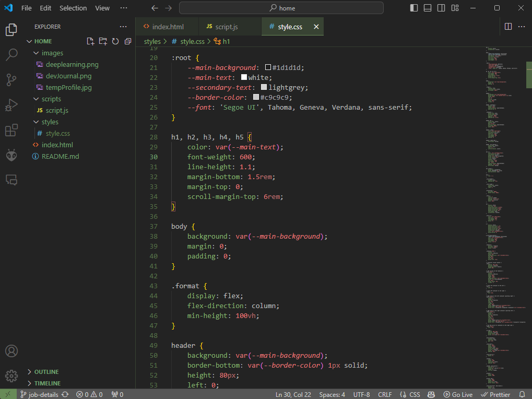Image resolution: width=532 pixels, height=399 pixels.
Task: Open the View menu
Action: pyautogui.click(x=102, y=8)
